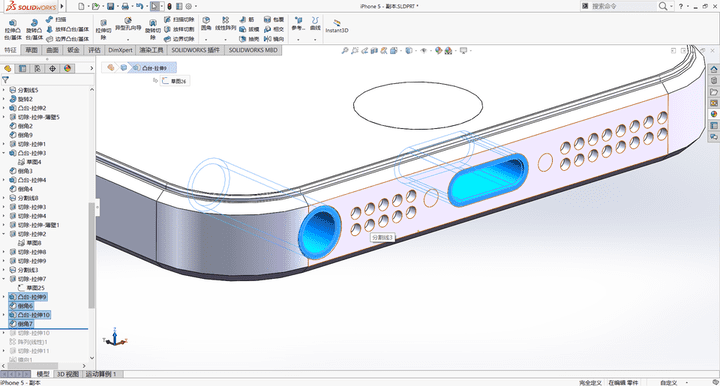Choose the 扫描 sweep boss tool

click(x=56, y=20)
